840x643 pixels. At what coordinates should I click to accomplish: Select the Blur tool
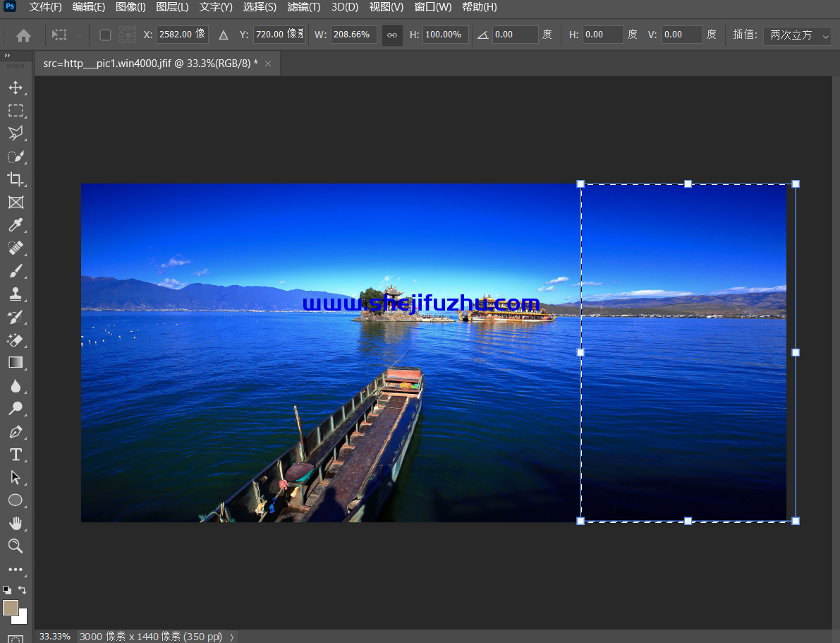pos(16,386)
